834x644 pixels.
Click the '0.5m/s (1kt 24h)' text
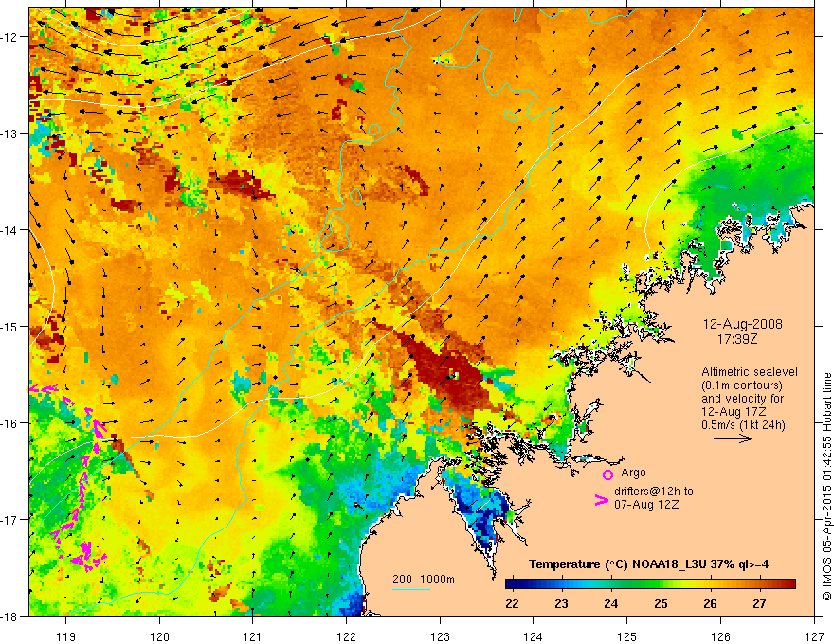743,425
